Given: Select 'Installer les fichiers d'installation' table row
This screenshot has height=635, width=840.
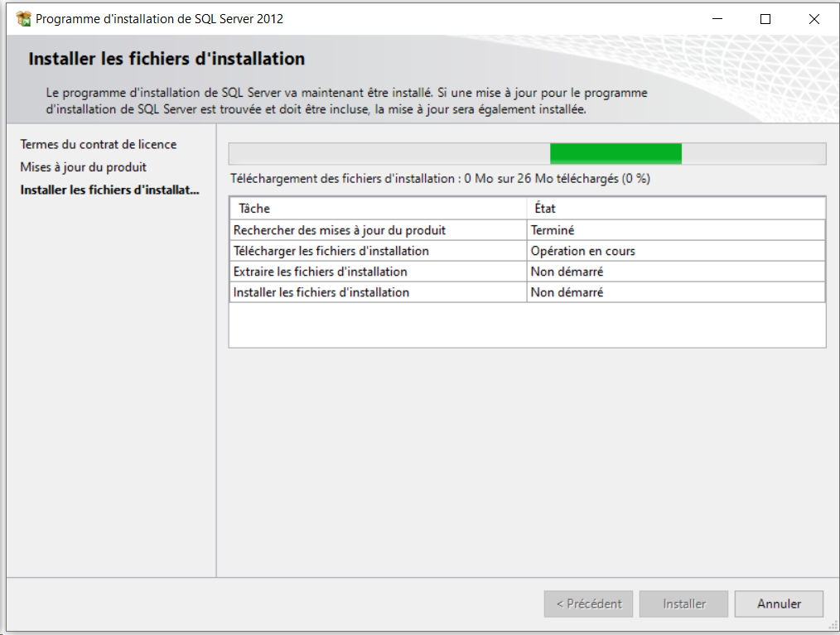Looking at the screenshot, I should point(527,292).
